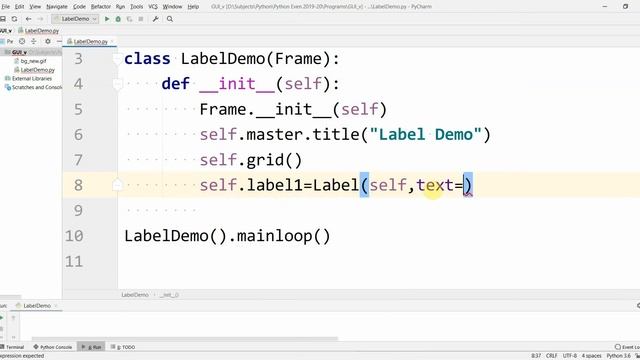Run LabelDemo with the green play icon
640x360 pixels.
pos(107,19)
